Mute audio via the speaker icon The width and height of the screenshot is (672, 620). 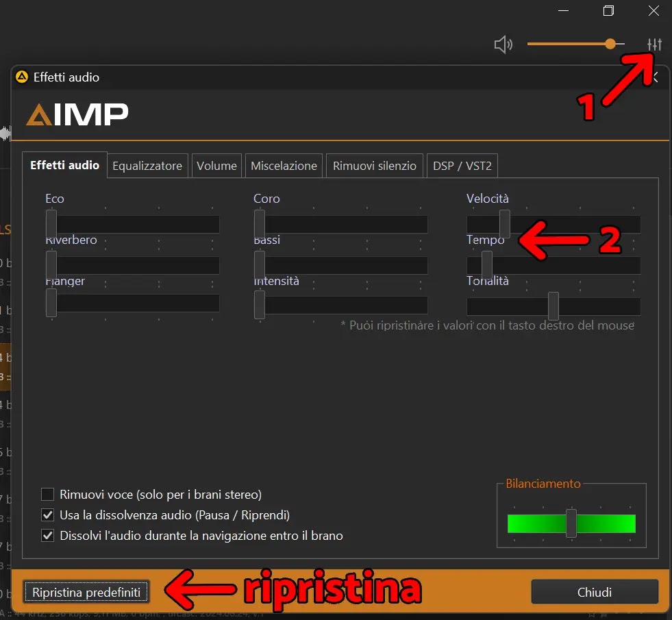(503, 44)
